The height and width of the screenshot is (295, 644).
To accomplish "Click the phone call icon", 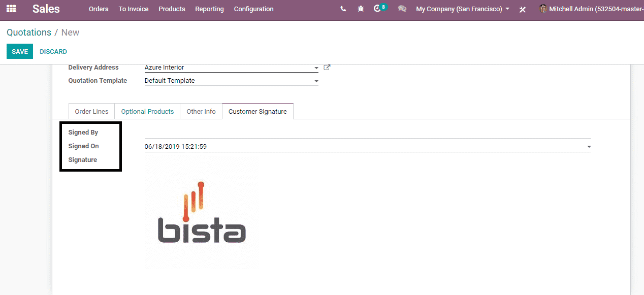I will 343,9.
